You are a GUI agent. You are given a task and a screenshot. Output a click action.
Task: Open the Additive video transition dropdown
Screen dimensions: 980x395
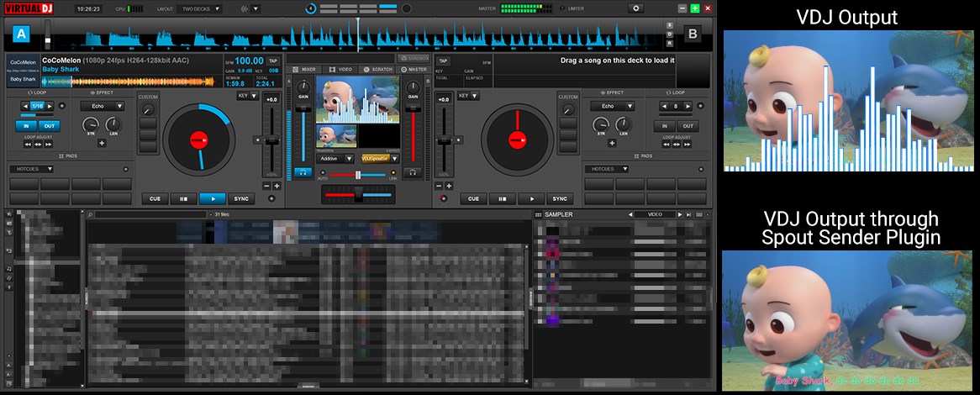click(335, 159)
